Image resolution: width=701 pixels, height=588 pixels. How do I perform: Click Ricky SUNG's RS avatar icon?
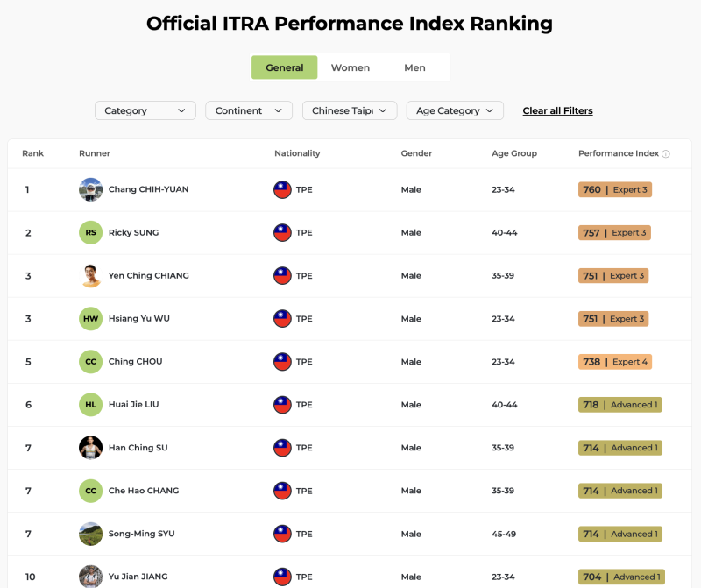[x=90, y=232]
